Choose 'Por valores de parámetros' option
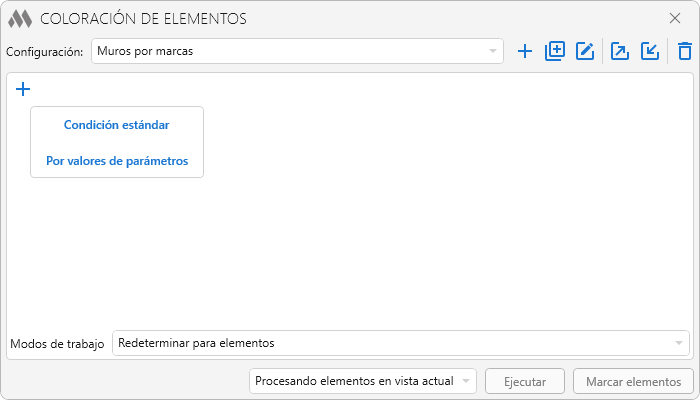Image resolution: width=700 pixels, height=400 pixels. [x=117, y=160]
